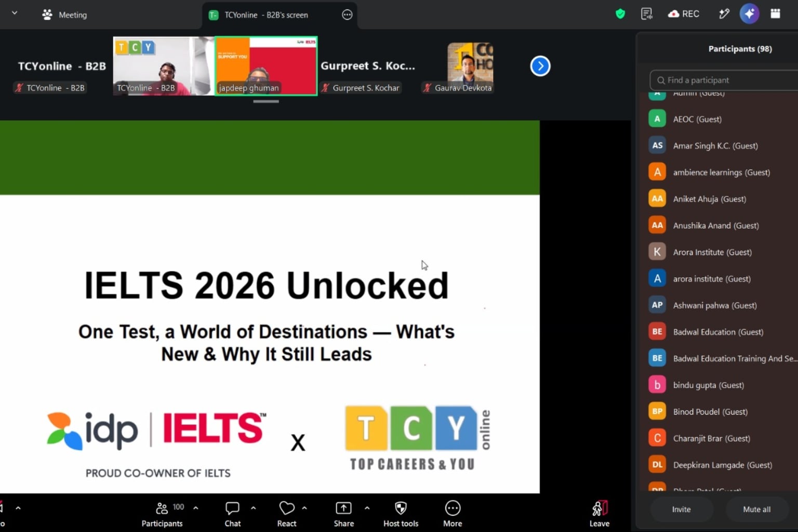
Task: Open the Participants panel button
Action: [162, 514]
